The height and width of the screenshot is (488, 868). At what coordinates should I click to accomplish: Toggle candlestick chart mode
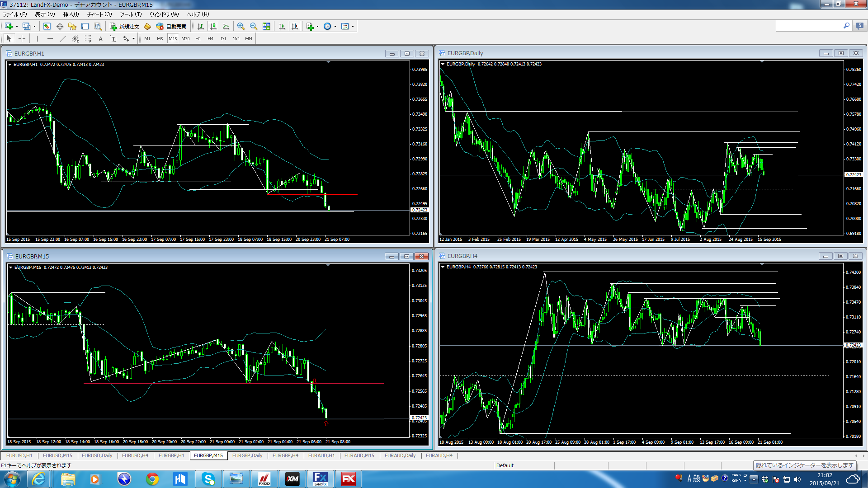tap(213, 26)
